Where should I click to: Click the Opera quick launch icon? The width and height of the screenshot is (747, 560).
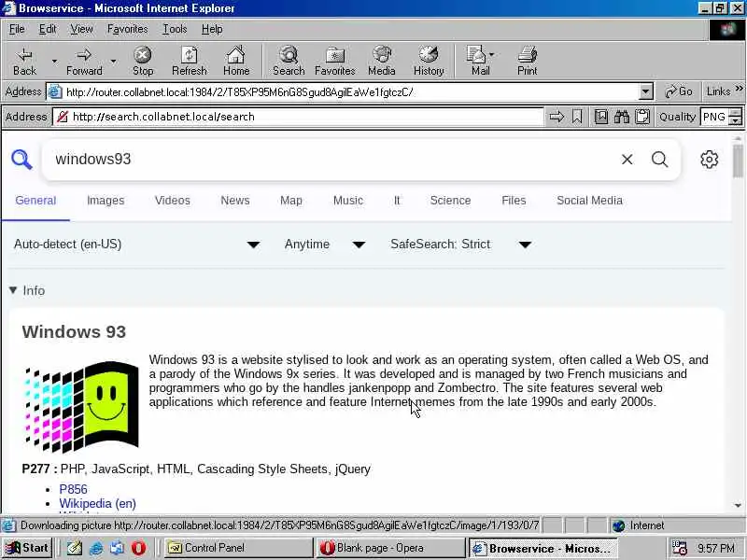pos(138,548)
